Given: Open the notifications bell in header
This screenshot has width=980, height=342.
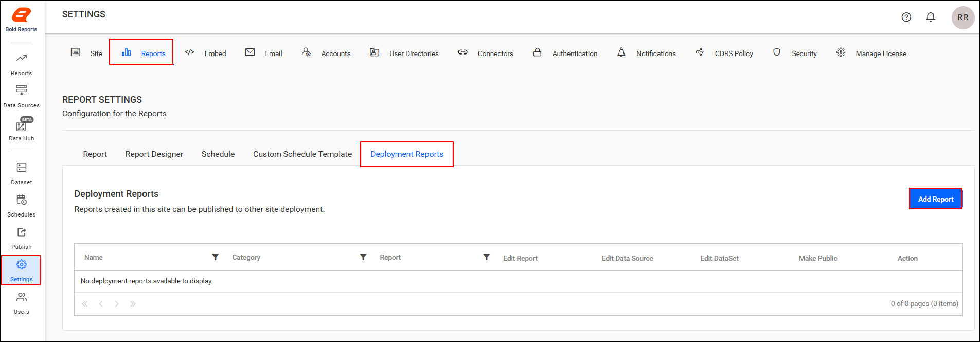Looking at the screenshot, I should click(x=931, y=17).
